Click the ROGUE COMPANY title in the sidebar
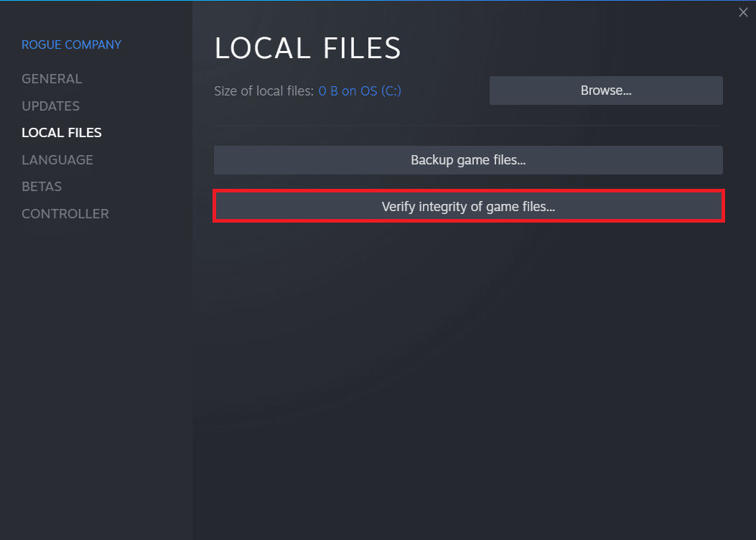This screenshot has height=540, width=756. [x=71, y=45]
